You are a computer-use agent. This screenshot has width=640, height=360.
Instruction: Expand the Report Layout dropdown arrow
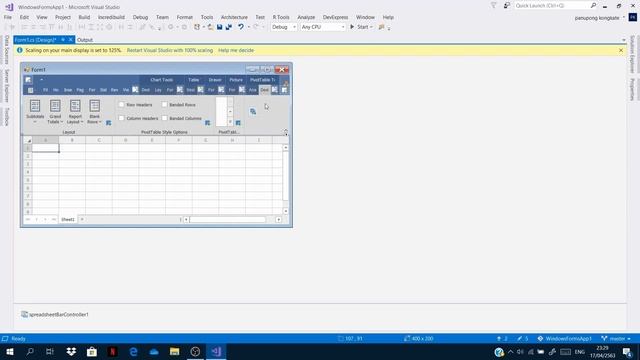82,122
